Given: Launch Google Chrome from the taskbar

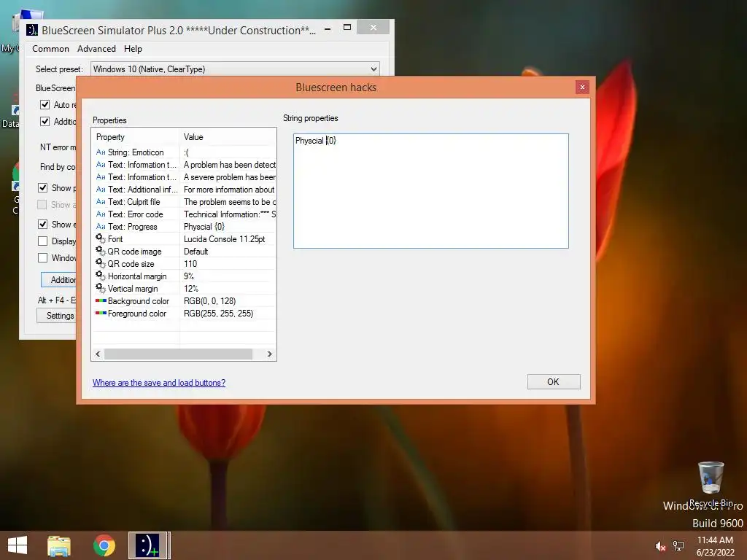Looking at the screenshot, I should coord(104,545).
